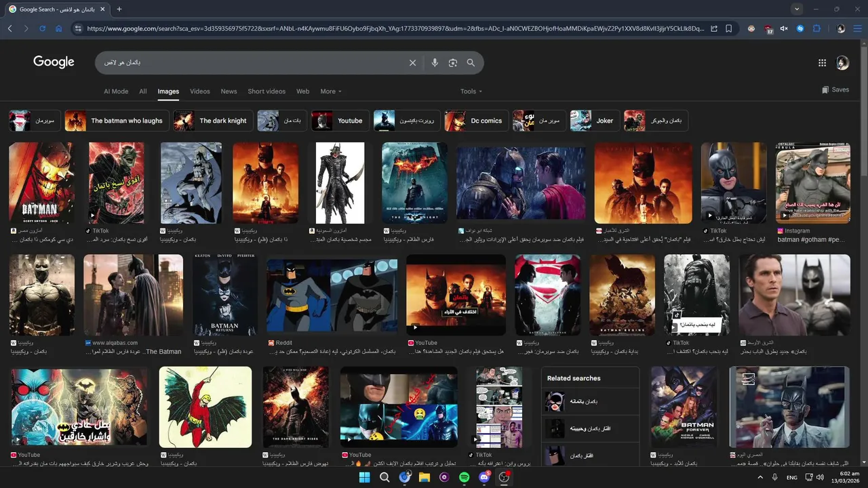The width and height of the screenshot is (868, 488).
Task: Switch to the News tab
Action: click(x=229, y=91)
